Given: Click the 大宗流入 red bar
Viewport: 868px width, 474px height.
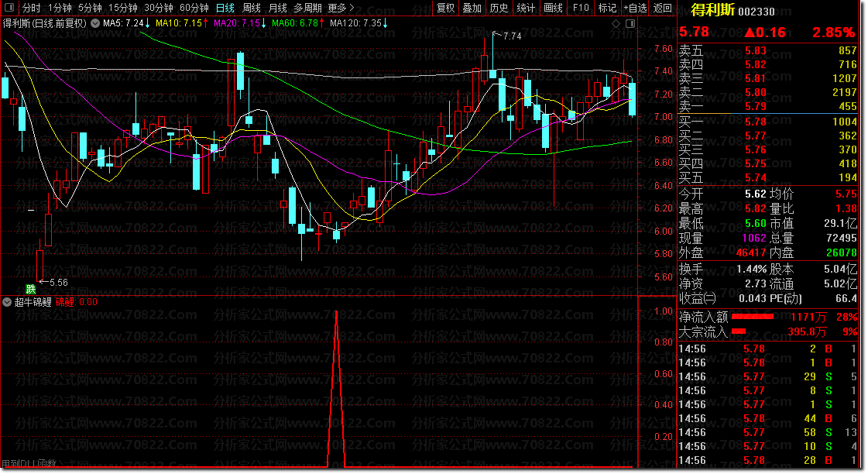Looking at the screenshot, I should [739, 331].
